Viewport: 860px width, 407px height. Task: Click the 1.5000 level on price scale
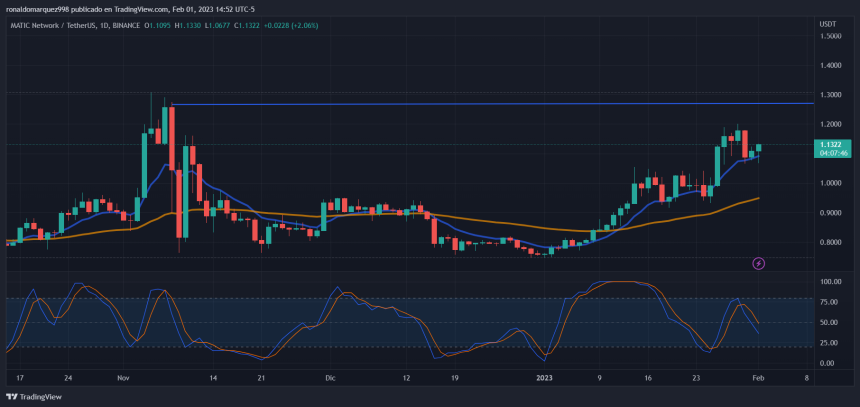click(x=829, y=36)
